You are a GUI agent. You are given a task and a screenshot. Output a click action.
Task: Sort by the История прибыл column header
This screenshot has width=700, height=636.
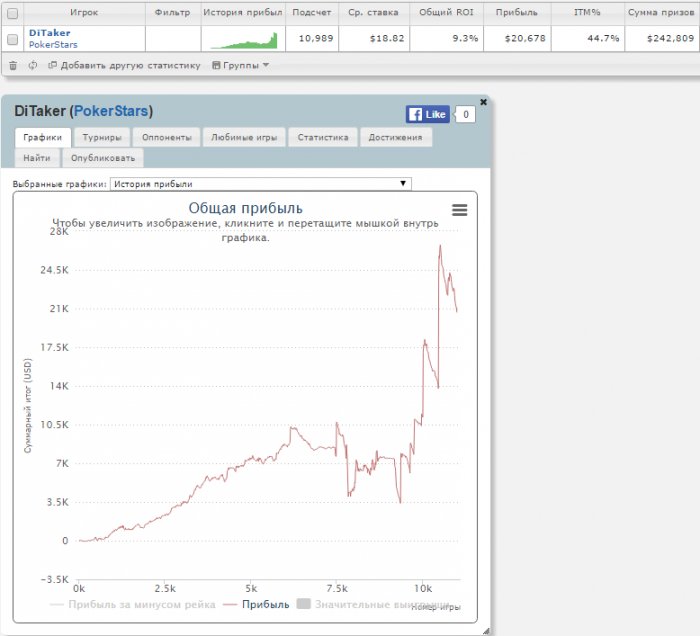(243, 12)
